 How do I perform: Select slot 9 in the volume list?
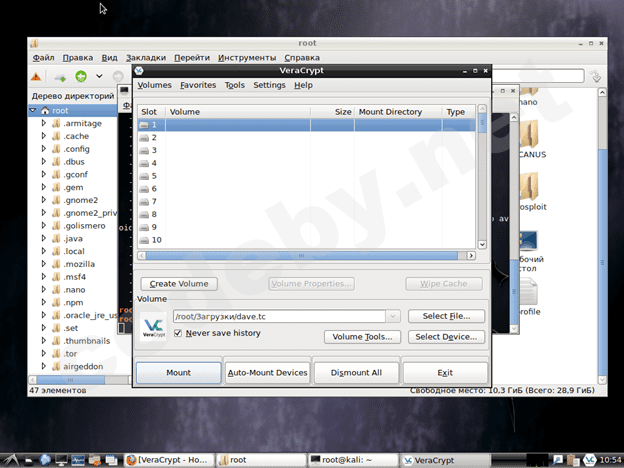pos(306,227)
